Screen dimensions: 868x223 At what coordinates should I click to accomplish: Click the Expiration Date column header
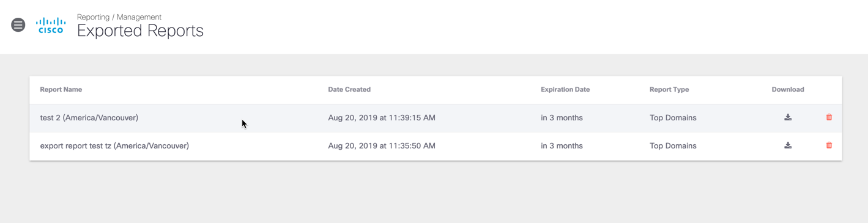565,89
